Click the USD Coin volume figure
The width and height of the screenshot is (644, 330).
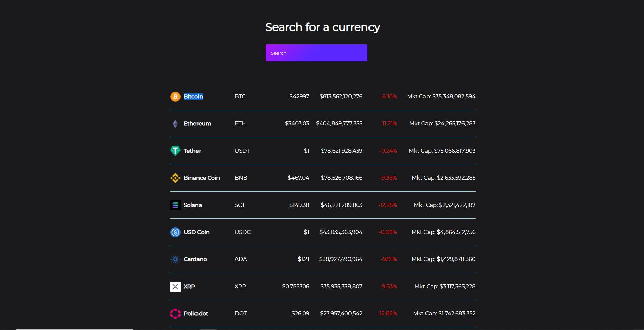(341, 232)
